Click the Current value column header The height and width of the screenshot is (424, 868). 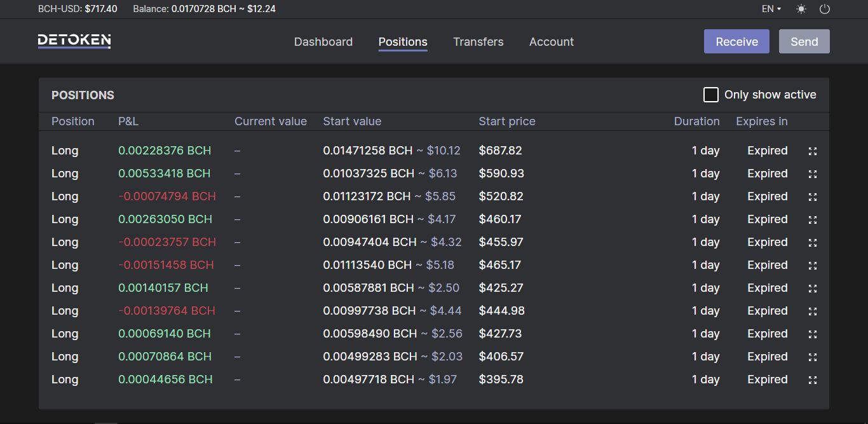[x=271, y=121]
